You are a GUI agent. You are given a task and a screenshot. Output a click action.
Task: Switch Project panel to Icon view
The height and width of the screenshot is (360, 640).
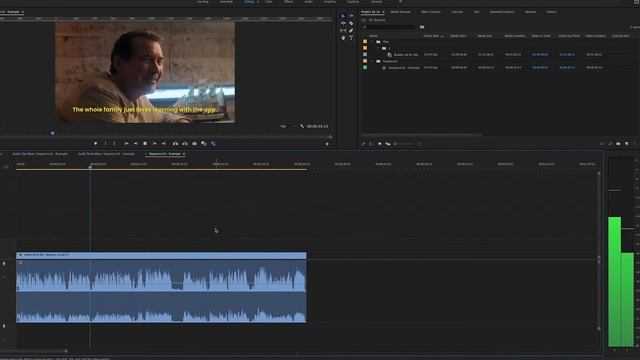(x=379, y=144)
